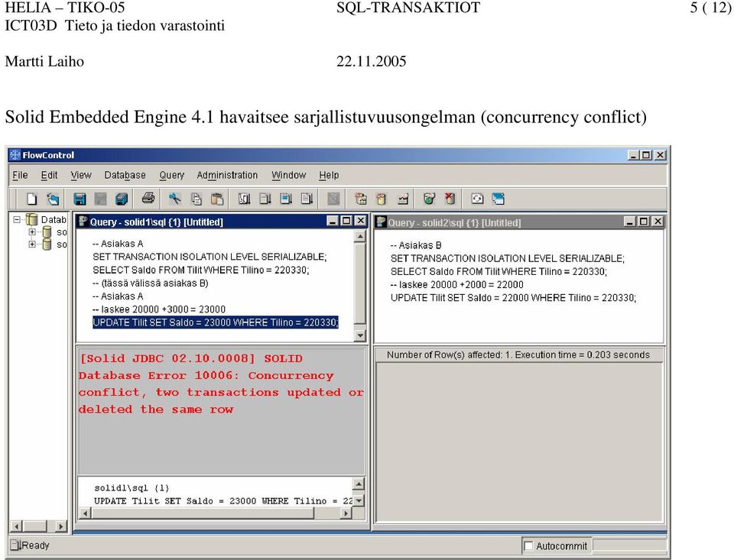Click the red X rollback cylinder icon
Image resolution: width=734 pixels, height=560 pixels.
click(450, 199)
